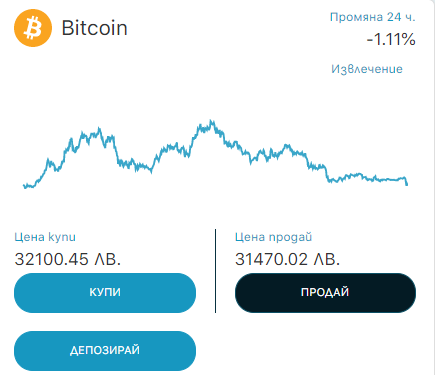Click the dark ПРОДАЙ button
Image resolution: width=435 pixels, height=375 pixels.
(325, 293)
